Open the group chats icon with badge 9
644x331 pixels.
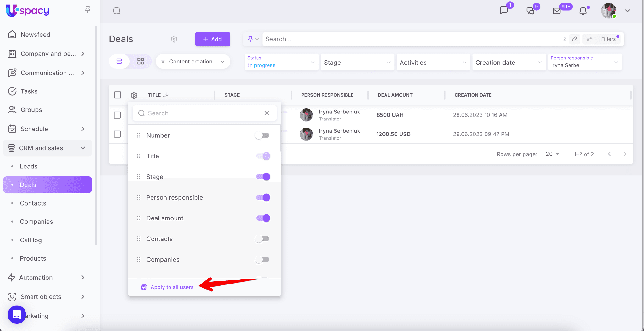530,11
